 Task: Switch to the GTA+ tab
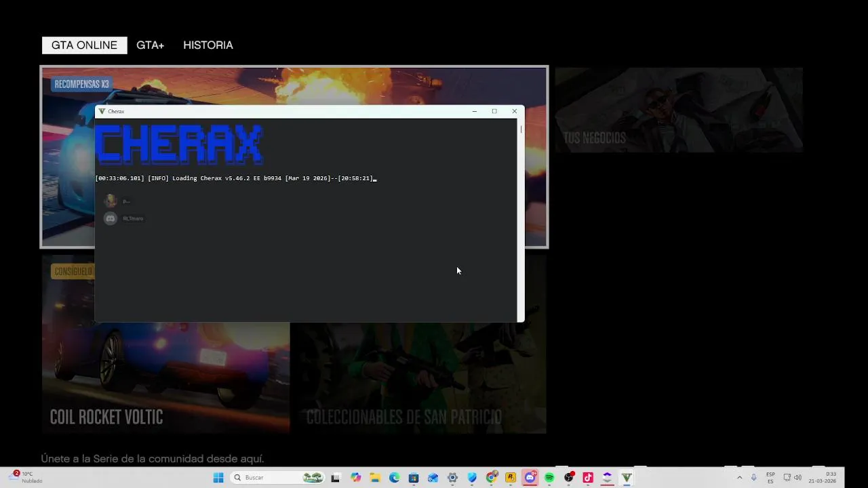coord(150,45)
